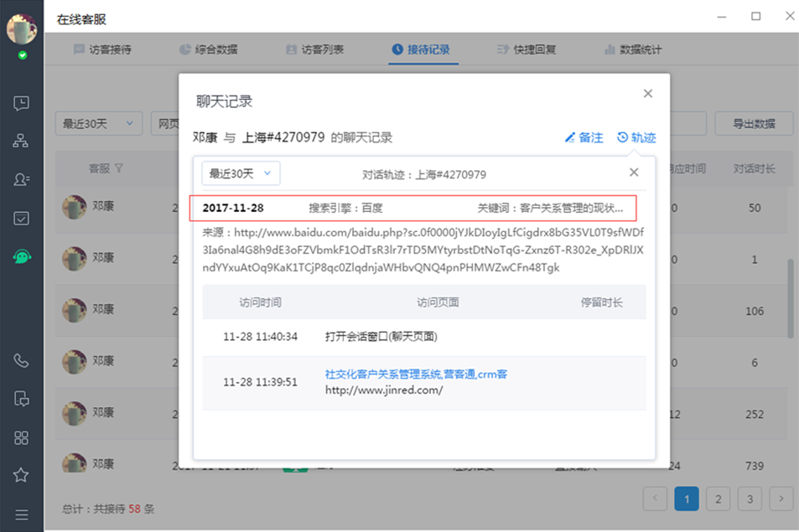Open the organization structure icon in sidebar
This screenshot has width=799, height=532.
pos(22,141)
